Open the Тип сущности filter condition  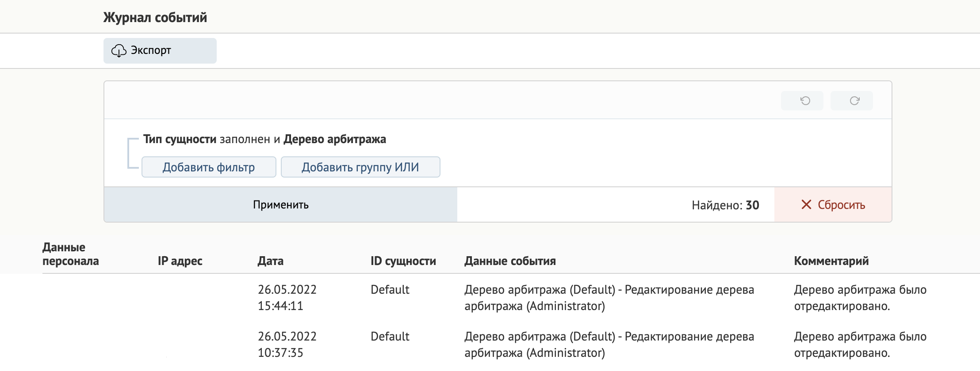[180, 139]
